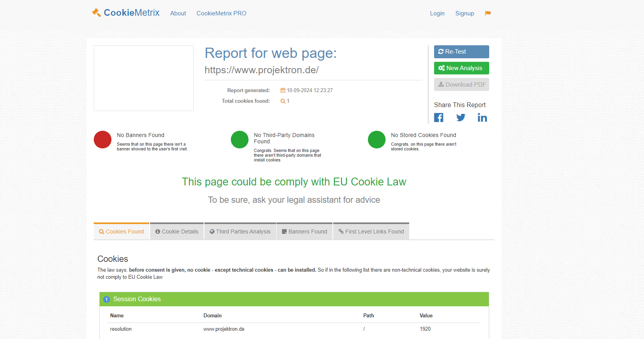Share report on Twitter
The height and width of the screenshot is (339, 644).
[460, 118]
